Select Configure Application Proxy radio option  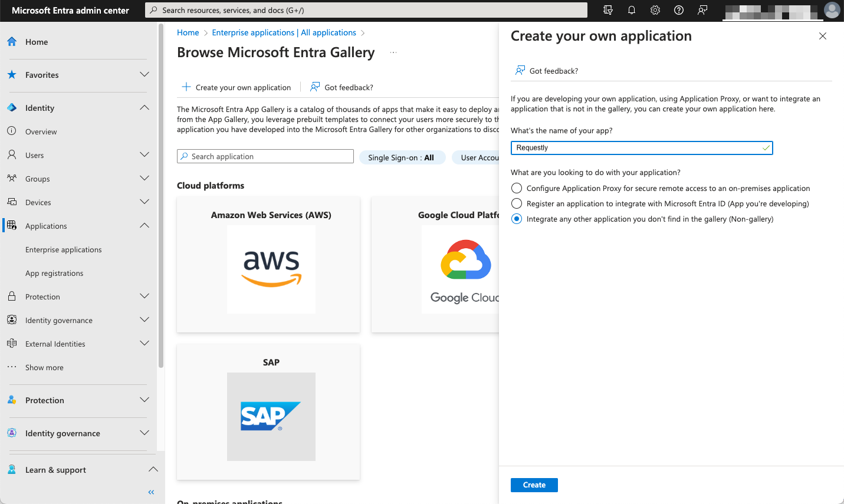click(517, 188)
